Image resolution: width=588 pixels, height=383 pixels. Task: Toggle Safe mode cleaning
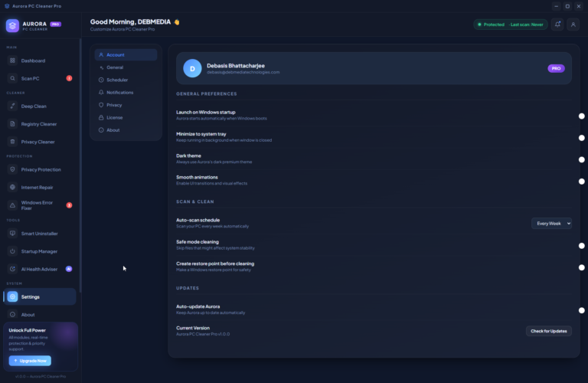click(581, 246)
